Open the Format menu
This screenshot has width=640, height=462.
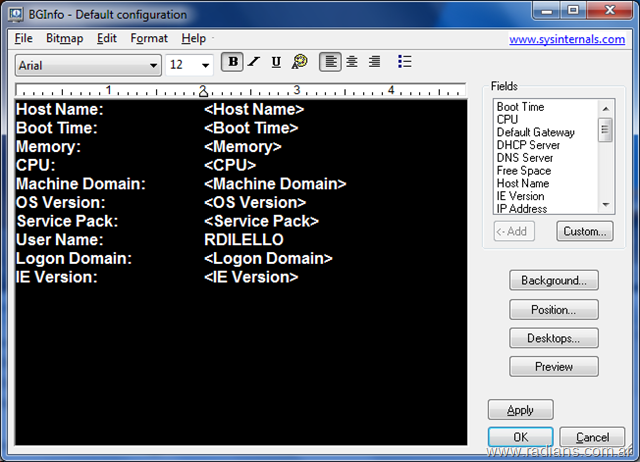coord(149,38)
